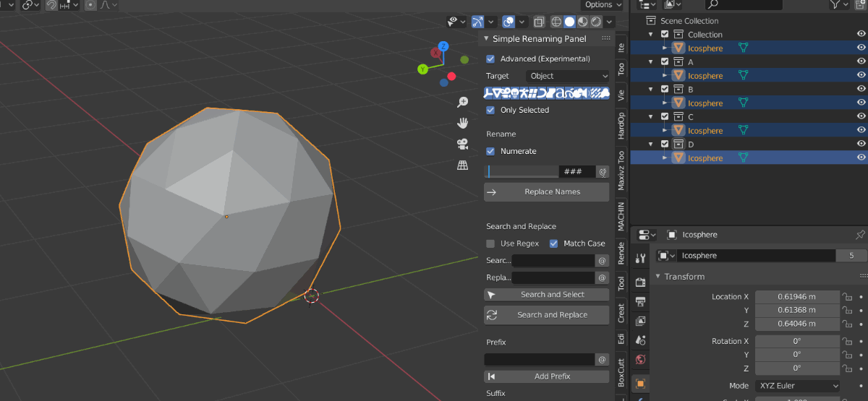The height and width of the screenshot is (401, 868).
Task: Switch perspective/orthographic with the grid icon
Action: (462, 165)
